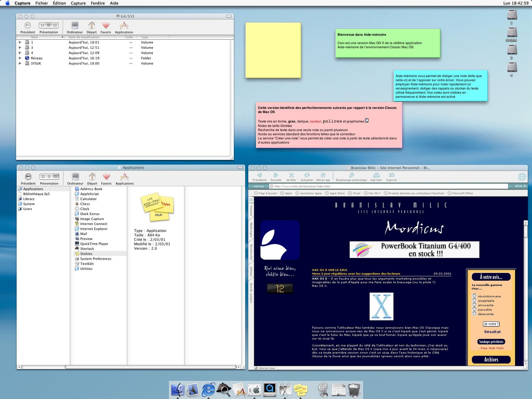The width and height of the screenshot is (532, 399).
Task: Switch Applications window to list view
Action: pyautogui.click(x=49, y=177)
